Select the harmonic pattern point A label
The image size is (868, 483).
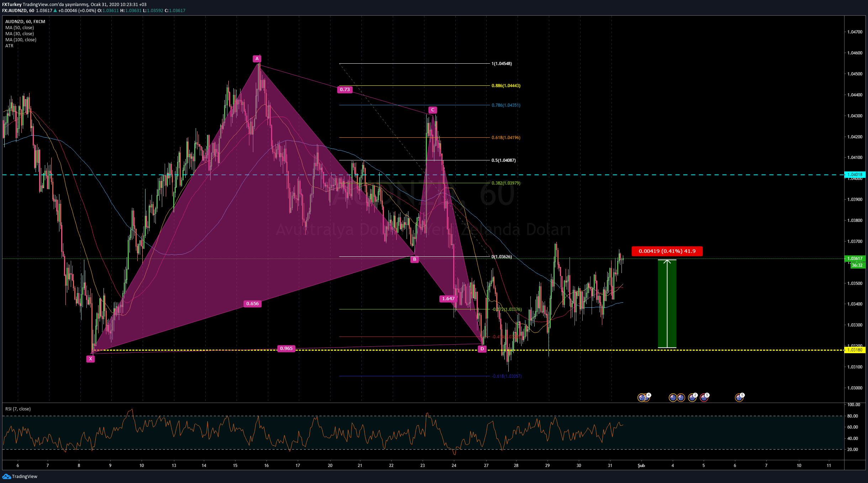coord(257,59)
